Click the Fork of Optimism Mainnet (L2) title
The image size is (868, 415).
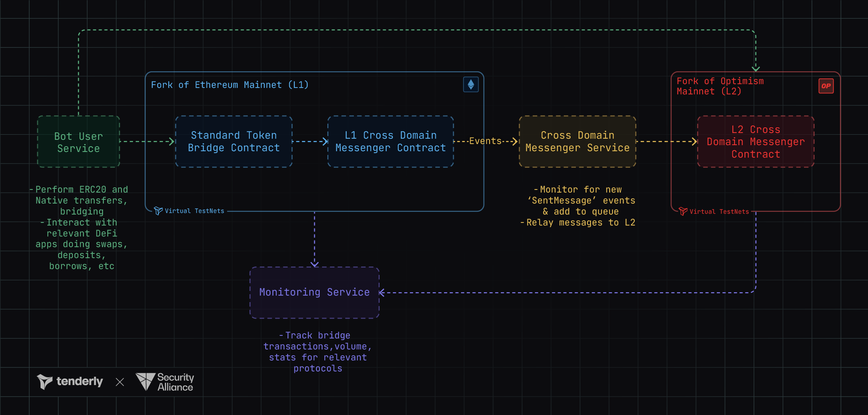pos(720,86)
